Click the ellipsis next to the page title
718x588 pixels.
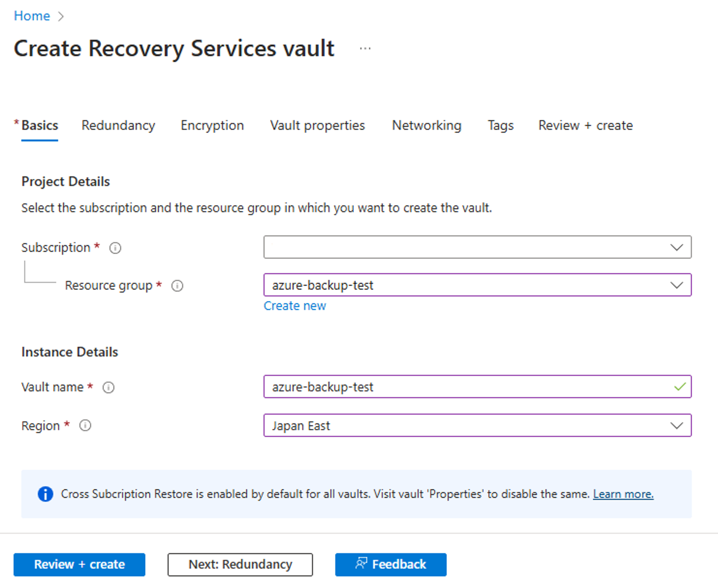pos(365,48)
